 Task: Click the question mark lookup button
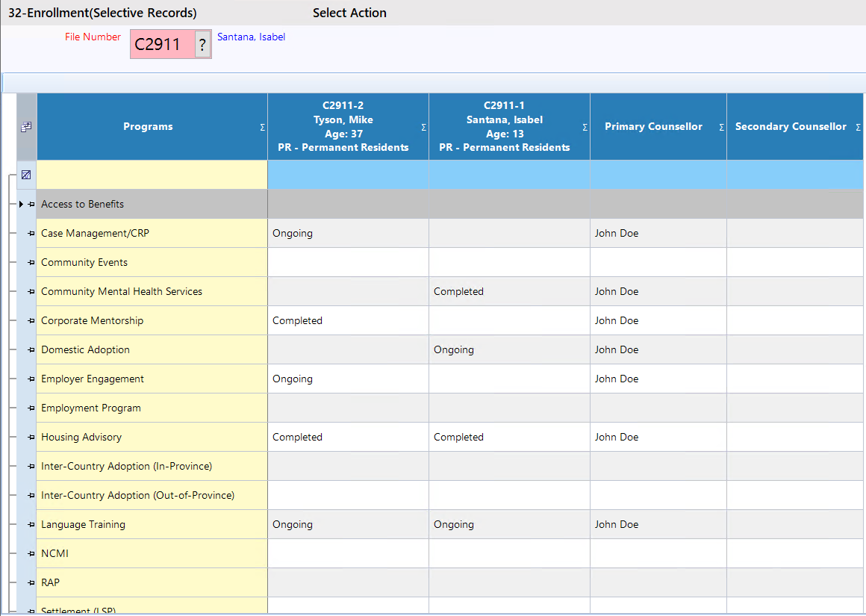[203, 44]
